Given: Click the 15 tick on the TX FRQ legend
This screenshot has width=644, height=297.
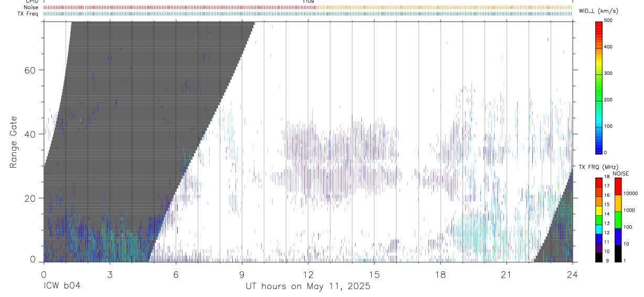Looking at the screenshot, I should [606, 204].
